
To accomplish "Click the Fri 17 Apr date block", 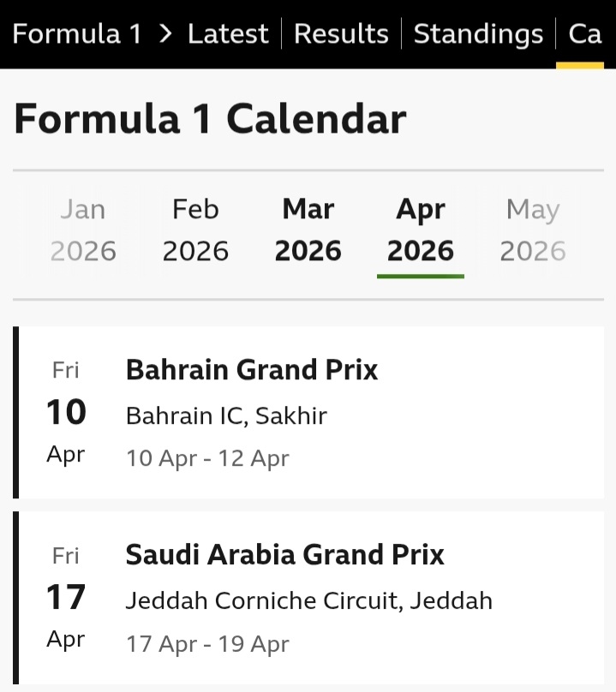I will (x=66, y=598).
